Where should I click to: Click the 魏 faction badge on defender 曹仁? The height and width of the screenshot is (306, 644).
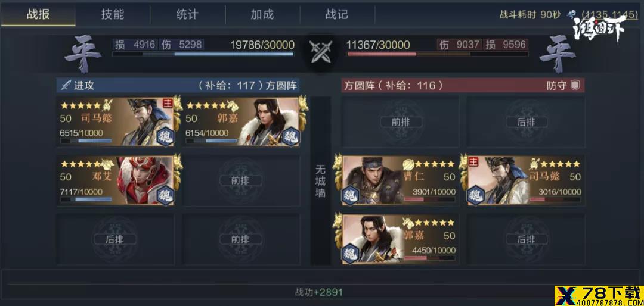351,195
